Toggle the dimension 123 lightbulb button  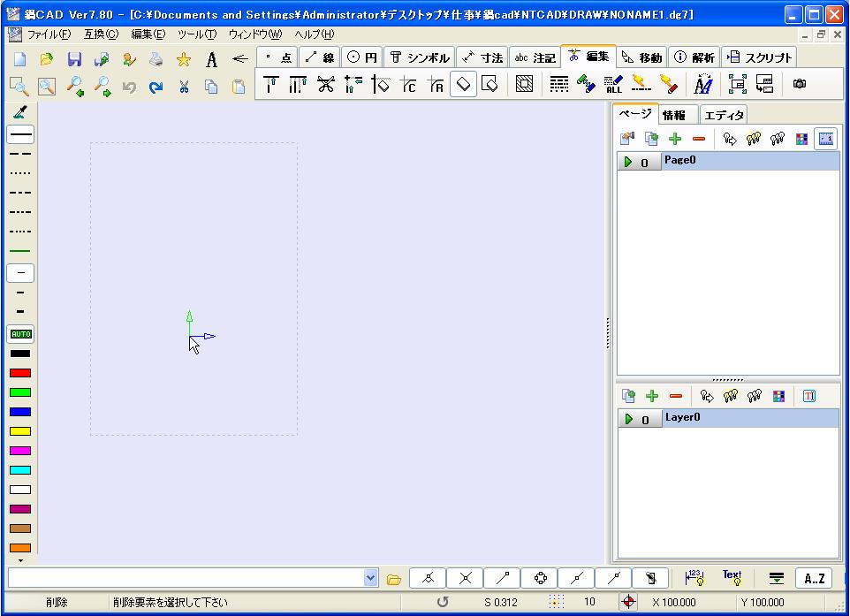pos(694,578)
